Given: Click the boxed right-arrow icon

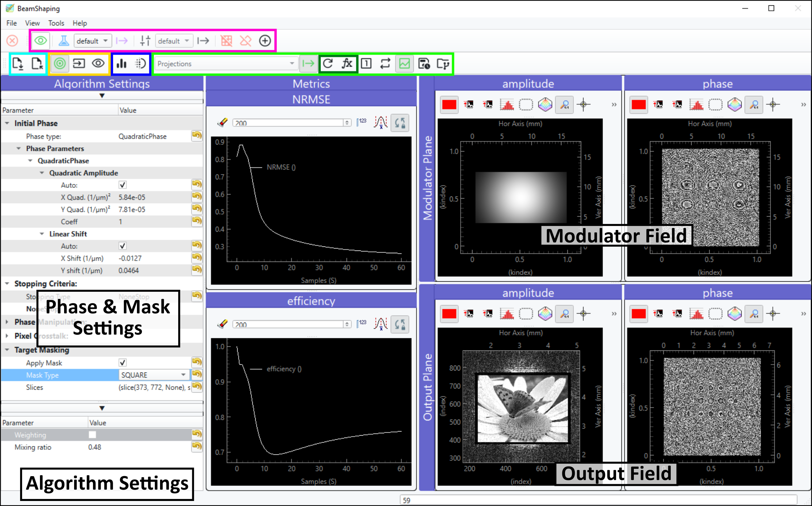Looking at the screenshot, I should (79, 63).
